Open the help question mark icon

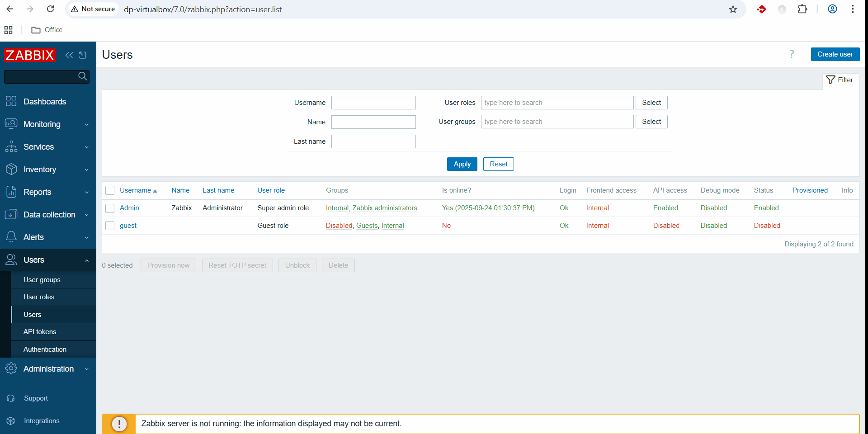(791, 54)
